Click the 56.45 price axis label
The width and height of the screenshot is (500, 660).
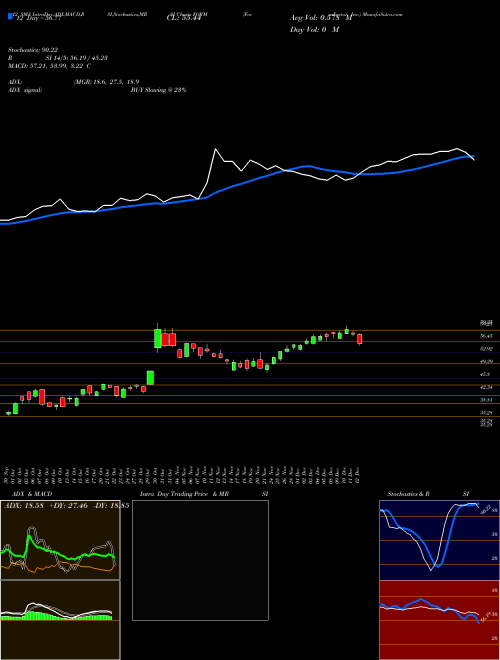(486, 336)
